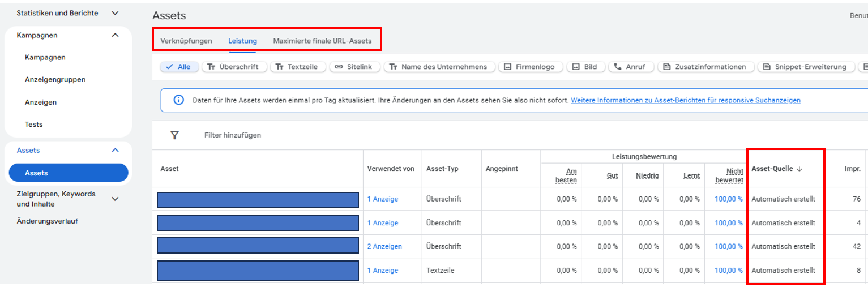
Task: Open link about Asset-Berichte for responsive Suchanzeigen
Action: point(686,100)
